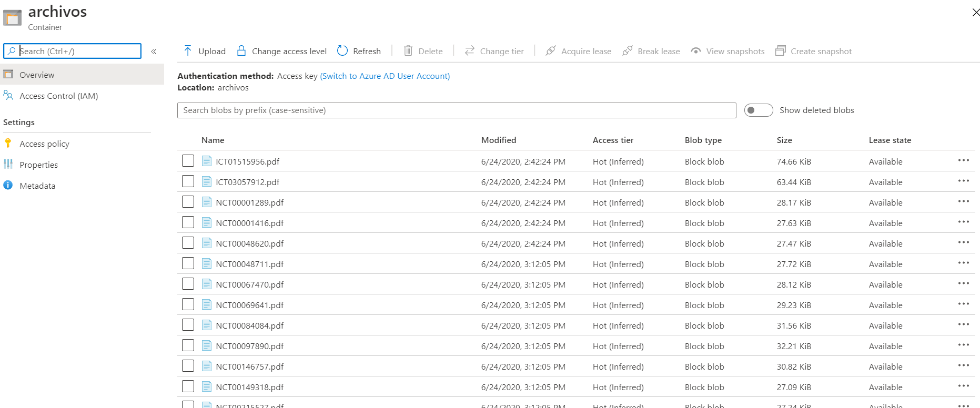Click the Delete trash icon

408,51
